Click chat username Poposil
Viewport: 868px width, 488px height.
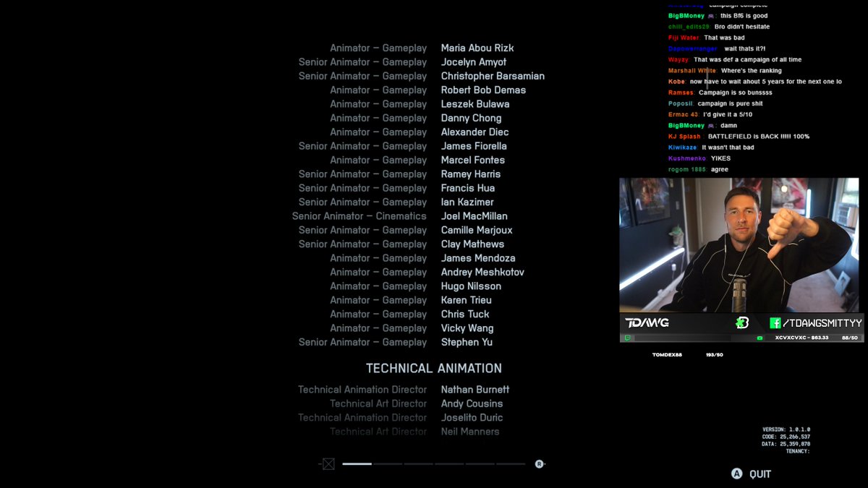tap(680, 103)
